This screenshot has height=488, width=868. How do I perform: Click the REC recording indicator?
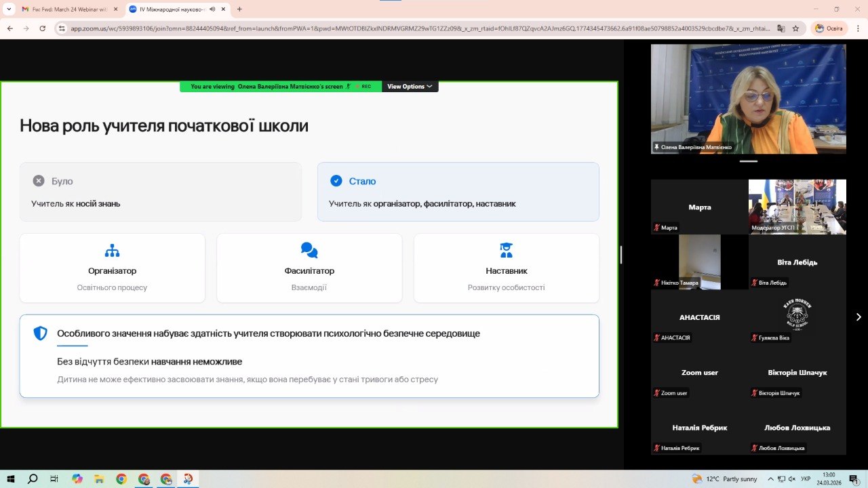(365, 86)
